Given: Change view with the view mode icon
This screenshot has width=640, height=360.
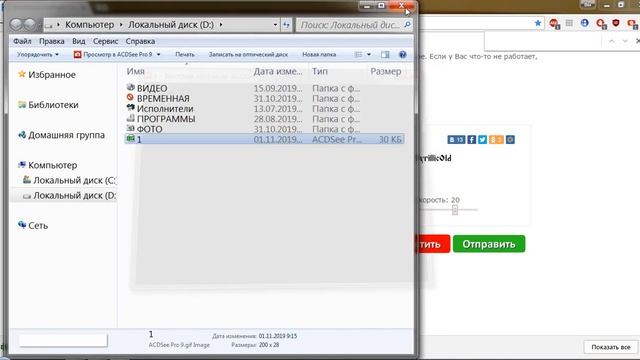Looking at the screenshot, I should point(358,54).
